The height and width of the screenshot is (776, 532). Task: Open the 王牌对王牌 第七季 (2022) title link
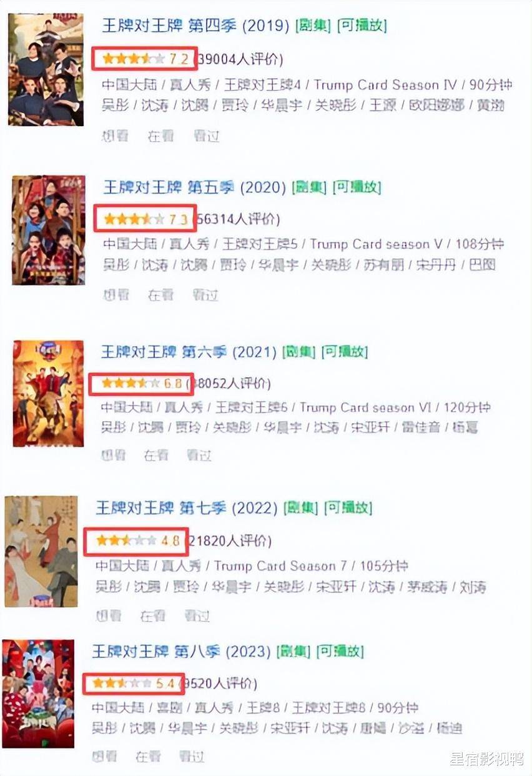(186, 507)
